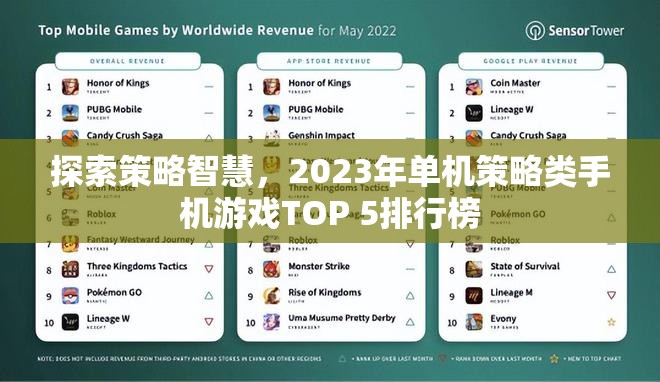Click the 'Pokémon GO' name in Overall Revenue row 9
This screenshot has width=660, height=382.
(x=114, y=292)
